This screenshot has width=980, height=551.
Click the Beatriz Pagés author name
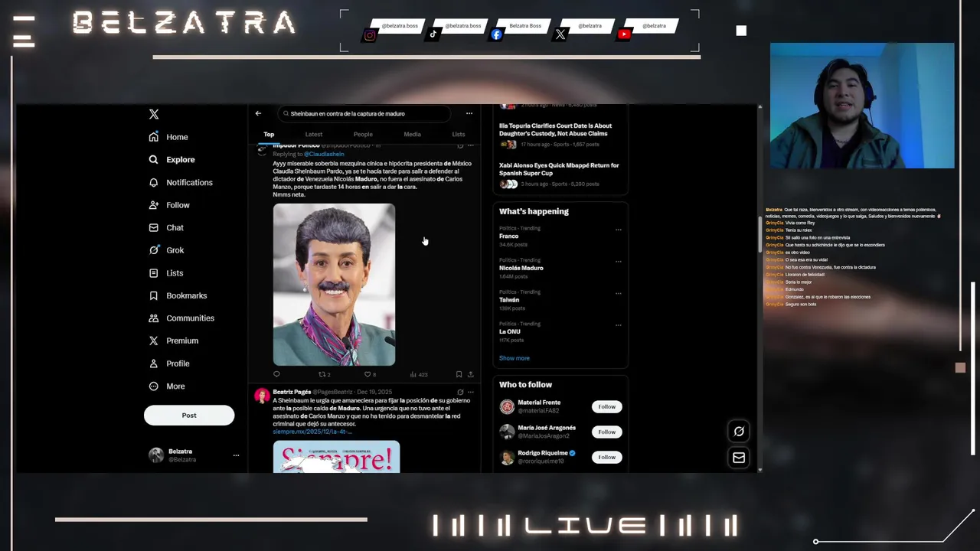(x=292, y=392)
